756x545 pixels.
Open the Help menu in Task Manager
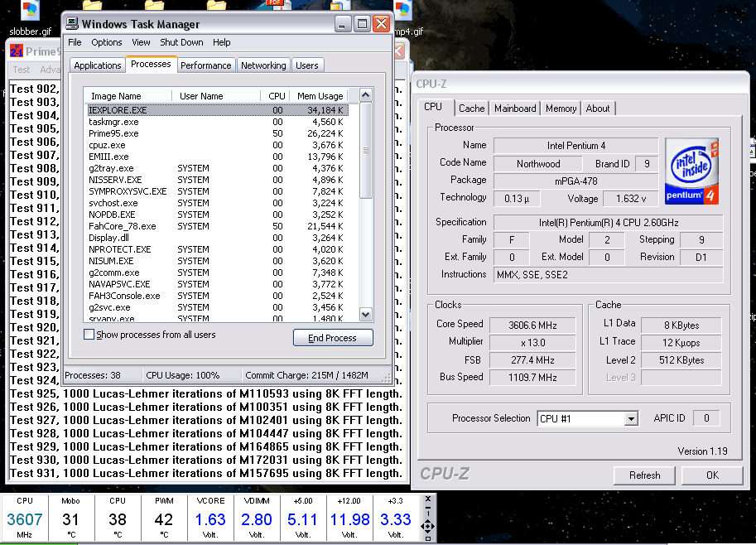[x=221, y=42]
